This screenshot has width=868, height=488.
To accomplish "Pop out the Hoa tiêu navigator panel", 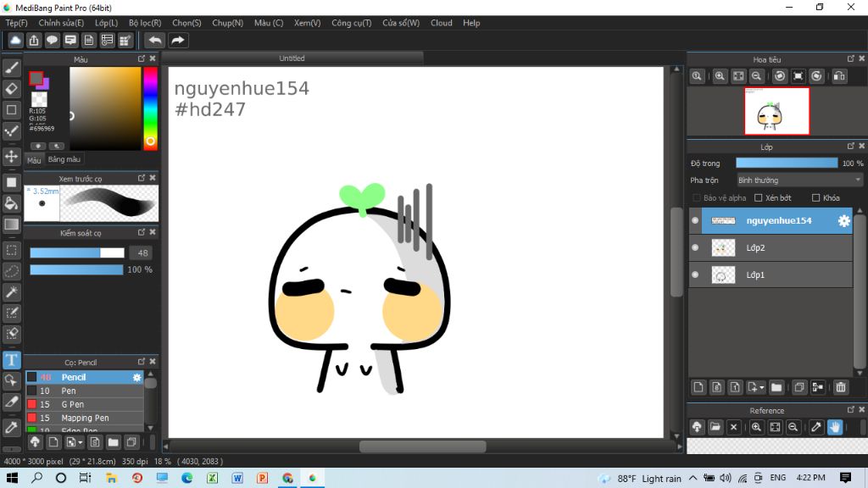I will click(851, 58).
